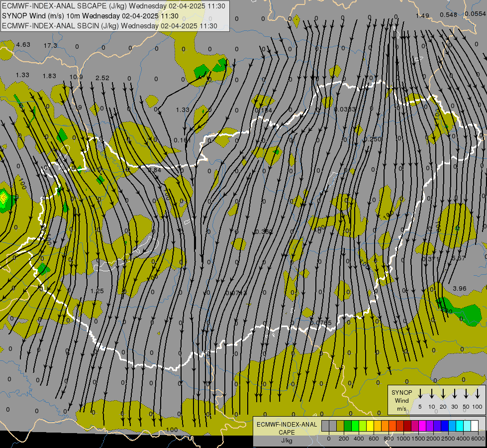Click the 200 tick label on CAPE scale
The height and width of the screenshot is (448, 487).
click(344, 439)
